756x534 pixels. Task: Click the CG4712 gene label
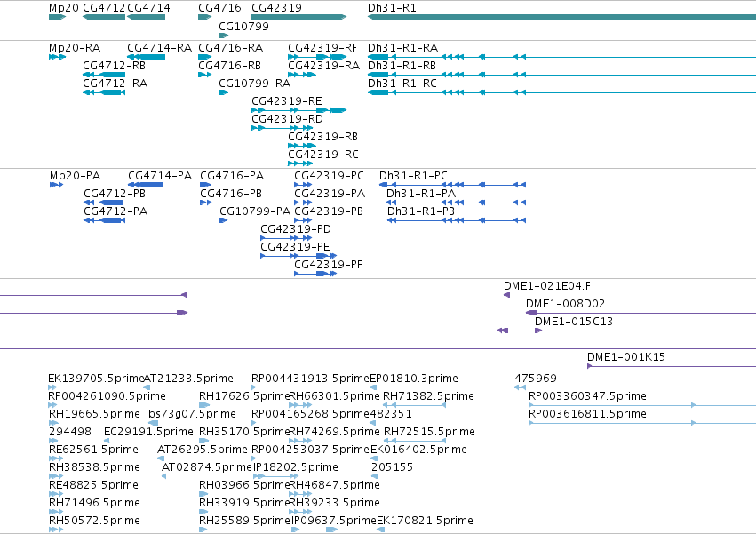104,8
